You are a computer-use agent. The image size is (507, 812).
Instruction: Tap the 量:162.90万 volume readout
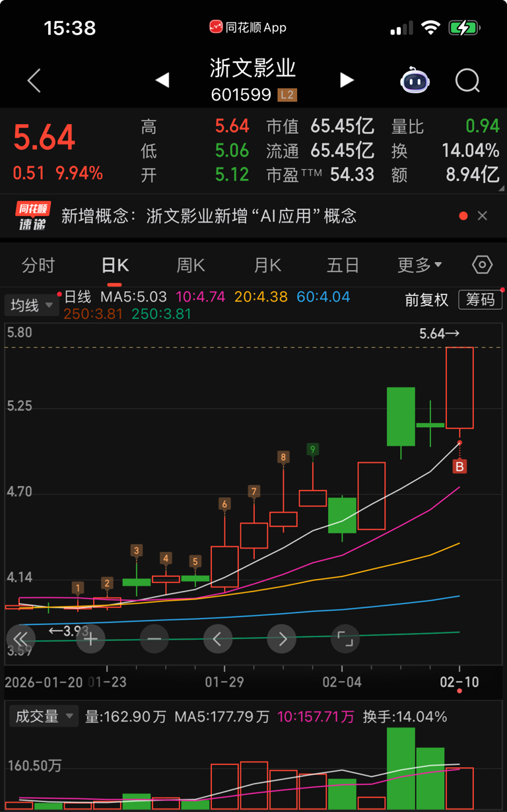[126, 716]
